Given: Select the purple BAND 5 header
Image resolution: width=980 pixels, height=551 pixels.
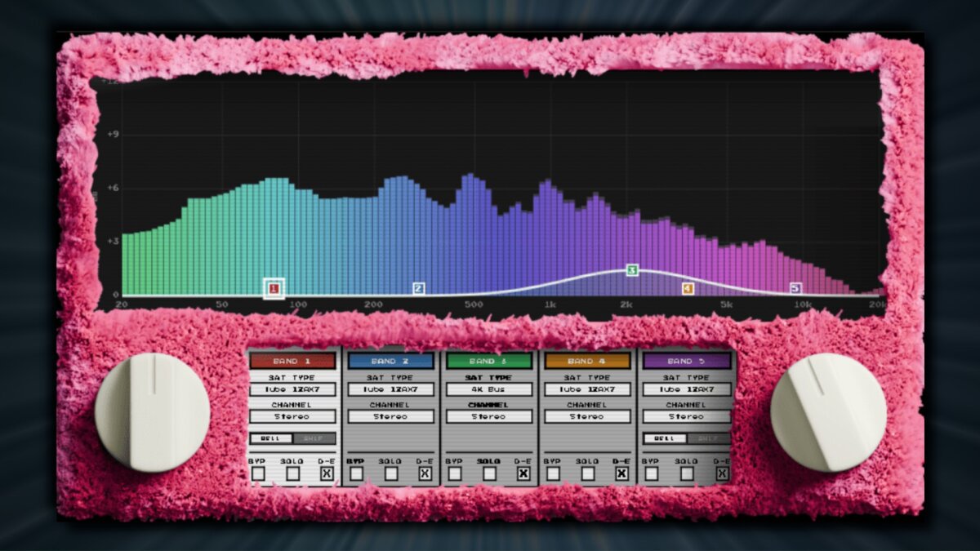Looking at the screenshot, I should click(x=687, y=361).
